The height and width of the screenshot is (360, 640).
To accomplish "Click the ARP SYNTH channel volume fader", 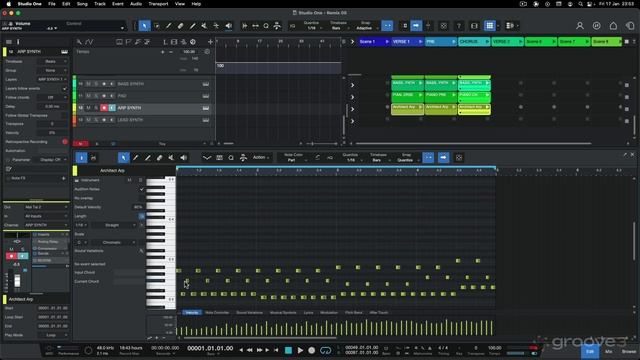I will click(x=17, y=280).
